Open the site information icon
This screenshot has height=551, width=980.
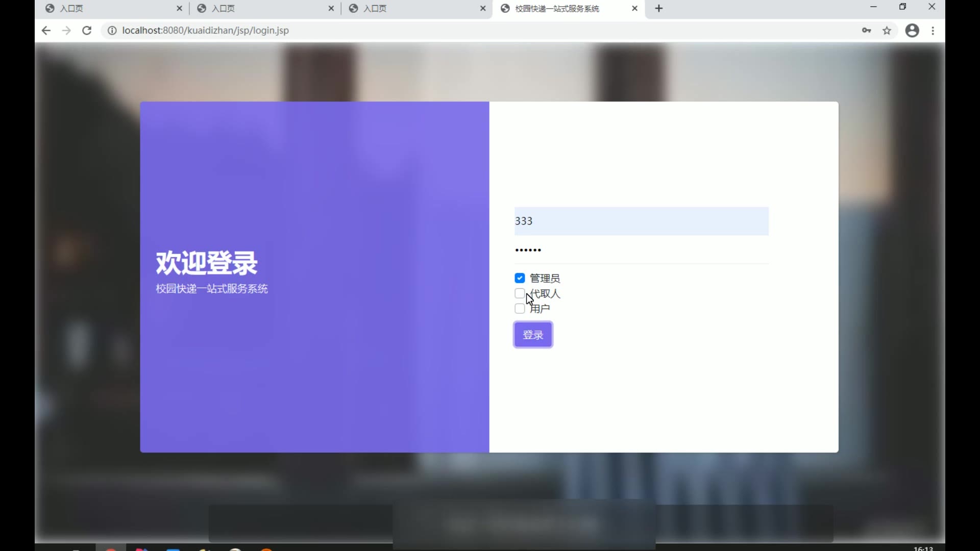click(112, 31)
